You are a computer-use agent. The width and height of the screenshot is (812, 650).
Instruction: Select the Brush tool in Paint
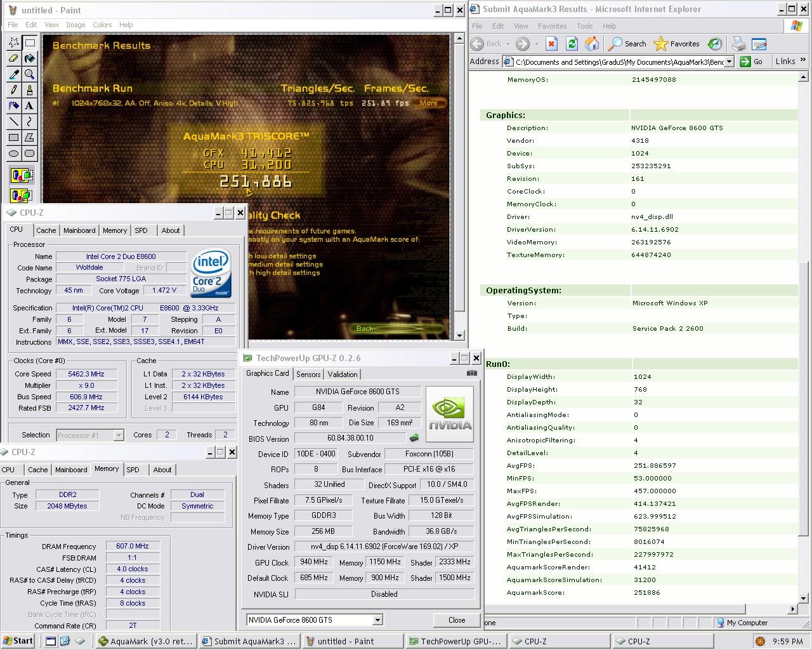click(29, 90)
